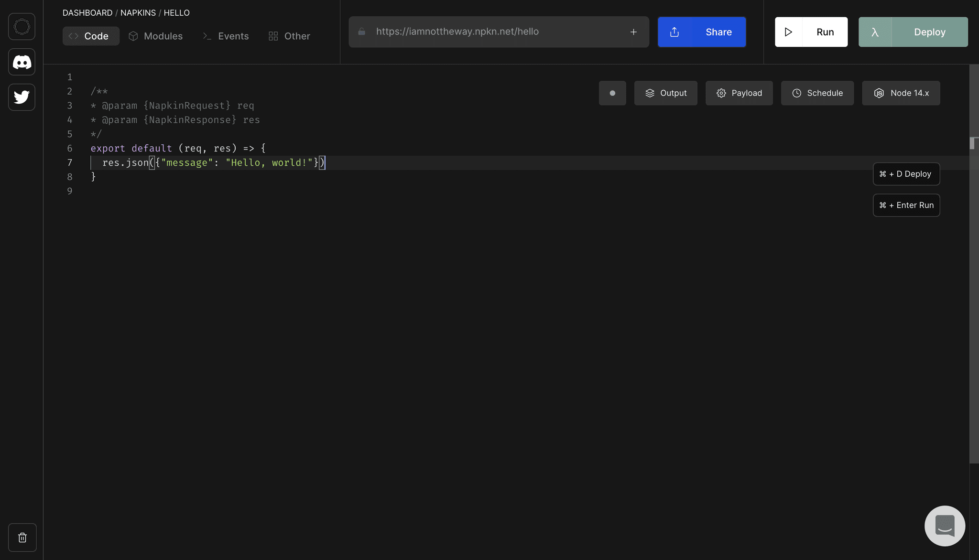The height and width of the screenshot is (560, 979).
Task: Expand the URL bar with the plus control
Action: click(x=633, y=32)
